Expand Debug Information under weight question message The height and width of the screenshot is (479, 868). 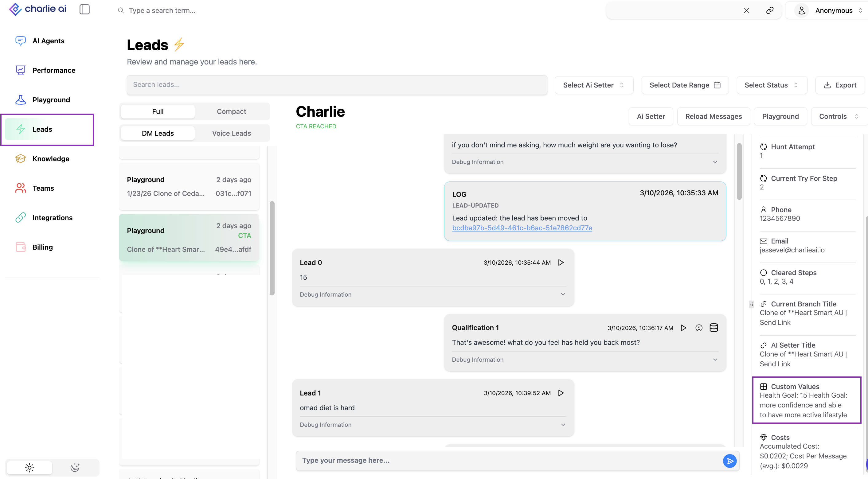(585, 162)
